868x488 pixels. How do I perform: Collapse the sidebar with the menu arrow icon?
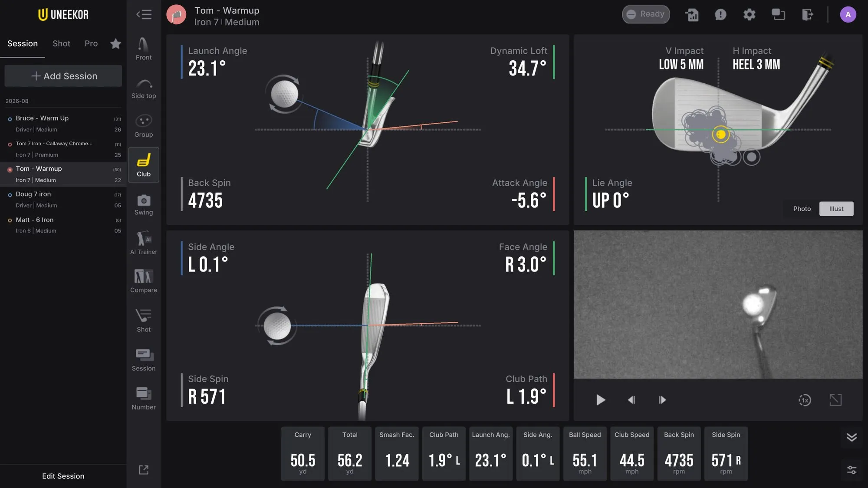pyautogui.click(x=144, y=14)
